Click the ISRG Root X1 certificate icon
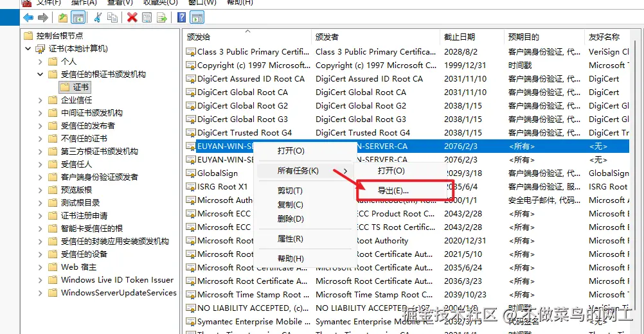This screenshot has height=334, width=644. click(191, 187)
